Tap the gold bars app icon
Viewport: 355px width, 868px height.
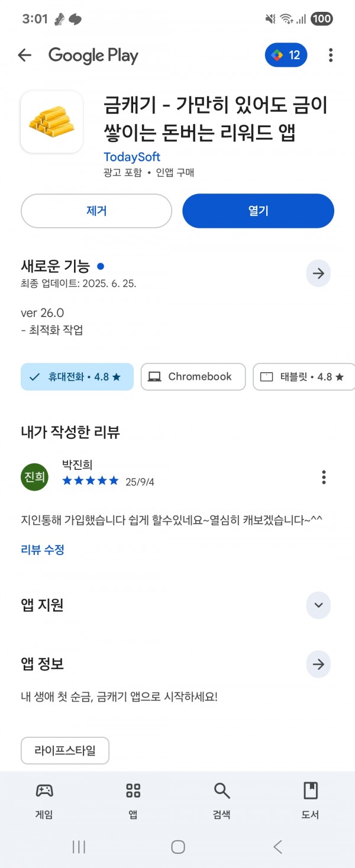[51, 122]
